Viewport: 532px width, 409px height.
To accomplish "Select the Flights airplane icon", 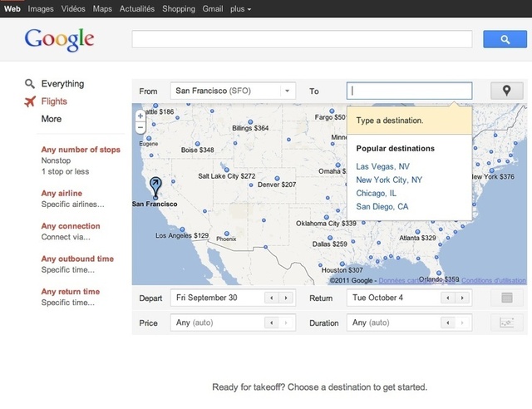I will 30,101.
